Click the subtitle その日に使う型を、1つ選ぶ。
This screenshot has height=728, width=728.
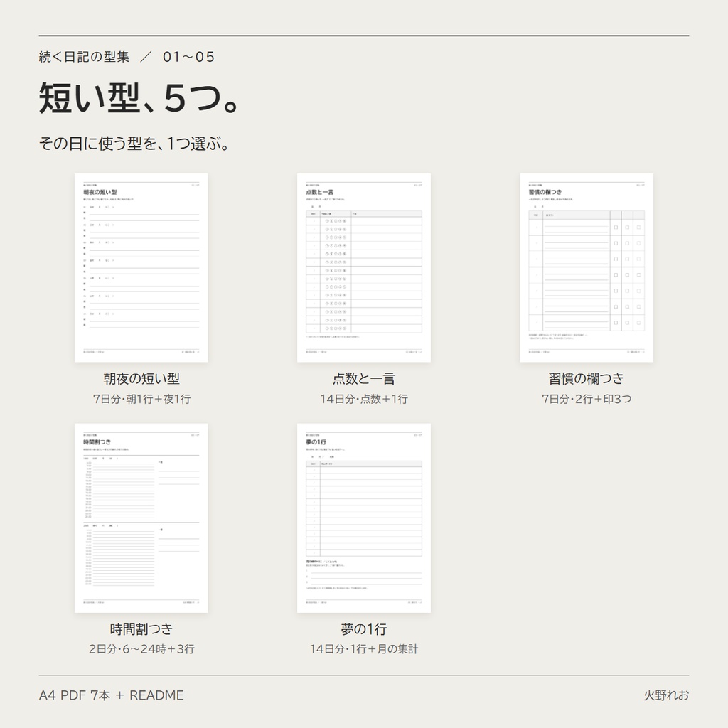[x=134, y=144]
